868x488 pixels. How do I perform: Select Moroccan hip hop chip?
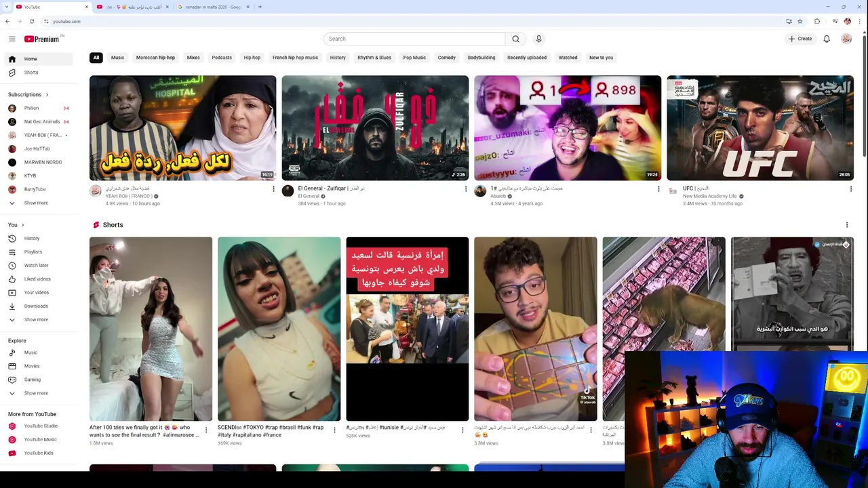[155, 58]
